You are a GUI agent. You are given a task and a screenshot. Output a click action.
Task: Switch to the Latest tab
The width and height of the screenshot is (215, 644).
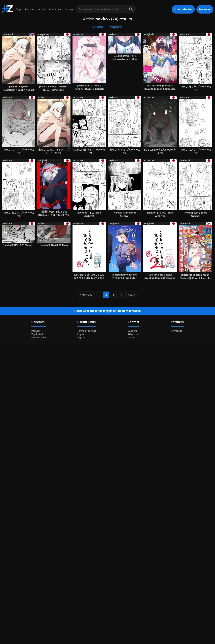click(x=98, y=27)
